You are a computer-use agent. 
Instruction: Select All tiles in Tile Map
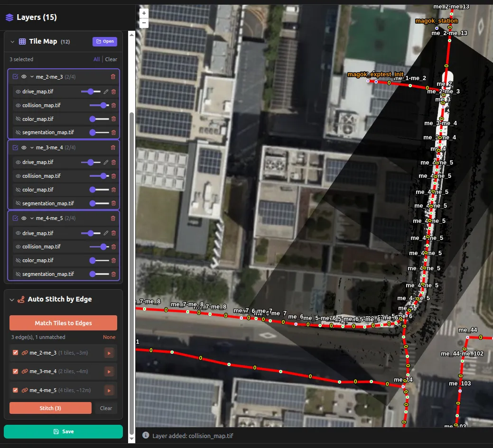[96, 59]
